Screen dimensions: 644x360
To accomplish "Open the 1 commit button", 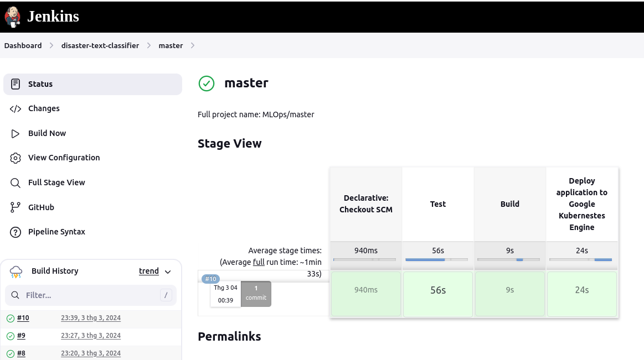I will point(256,294).
